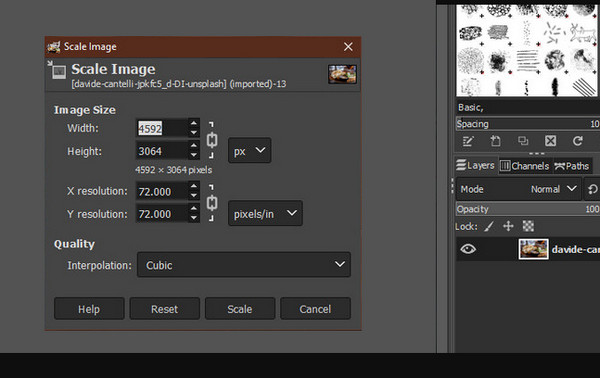Open the layer Mode Normal dropdown
The height and width of the screenshot is (378, 600).
pyautogui.click(x=518, y=189)
